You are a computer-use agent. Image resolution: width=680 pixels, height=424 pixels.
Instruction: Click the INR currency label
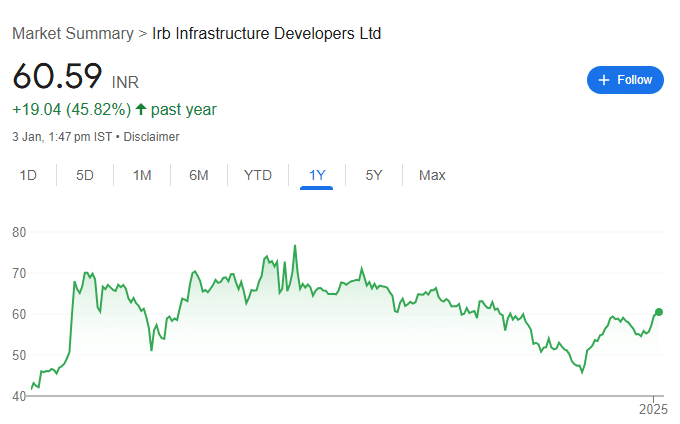(125, 82)
